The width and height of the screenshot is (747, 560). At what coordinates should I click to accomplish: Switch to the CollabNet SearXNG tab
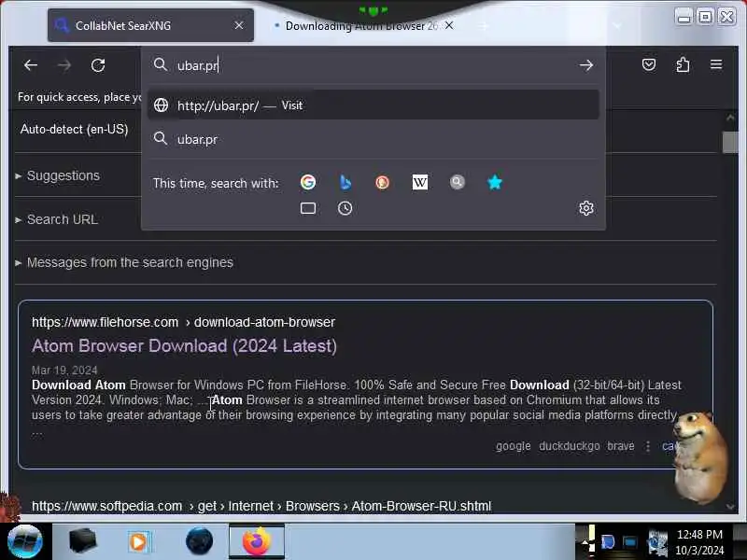(x=150, y=26)
